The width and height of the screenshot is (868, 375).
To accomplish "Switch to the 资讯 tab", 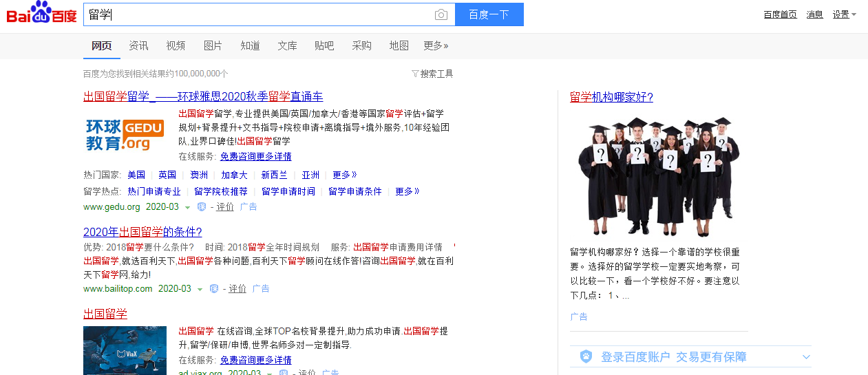I will (x=138, y=45).
